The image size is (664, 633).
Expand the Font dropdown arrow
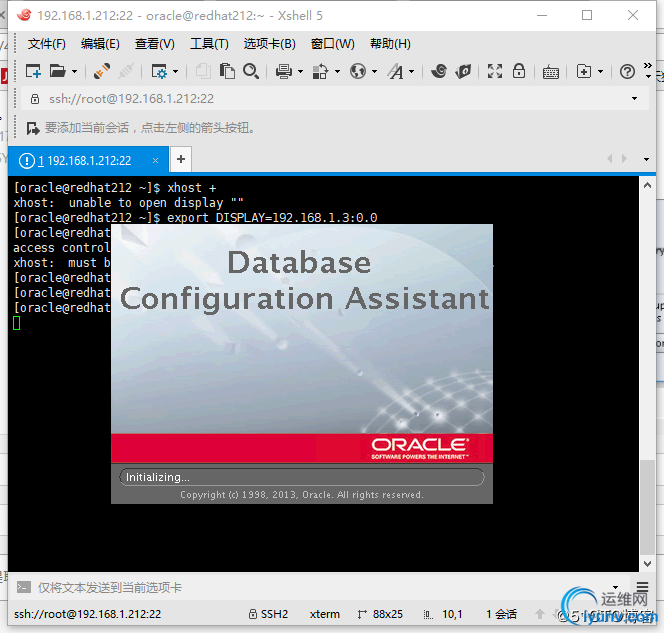412,72
